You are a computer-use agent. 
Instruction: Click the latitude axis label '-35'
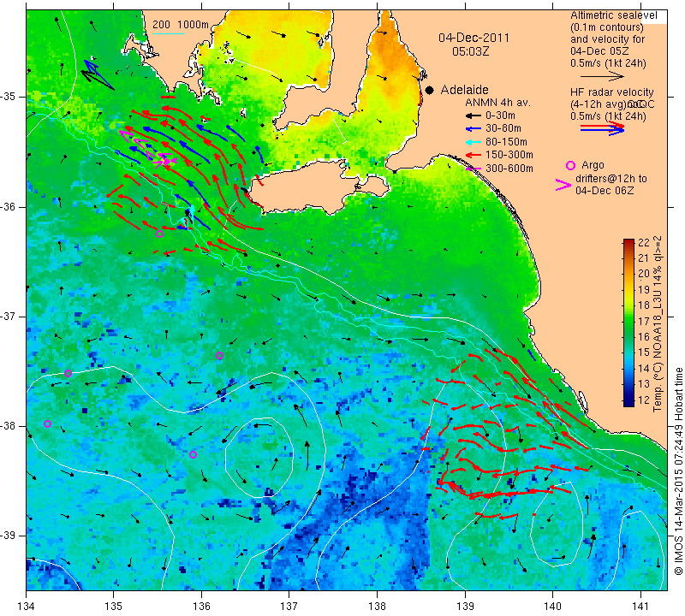(9, 97)
